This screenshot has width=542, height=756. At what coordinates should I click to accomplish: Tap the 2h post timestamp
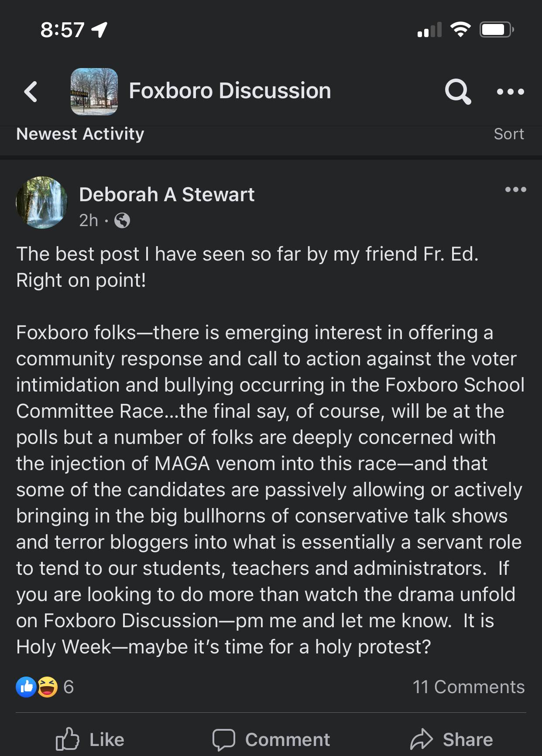click(x=89, y=220)
